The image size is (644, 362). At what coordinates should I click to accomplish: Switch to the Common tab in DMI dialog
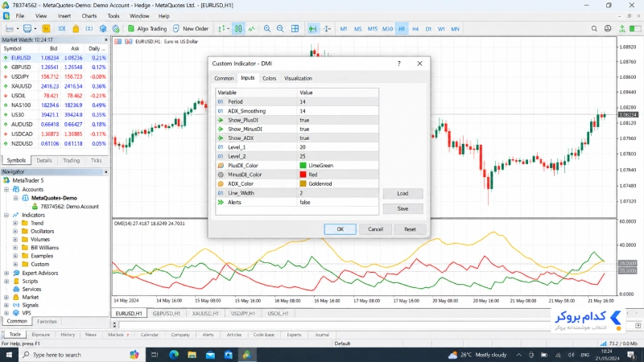pyautogui.click(x=224, y=78)
